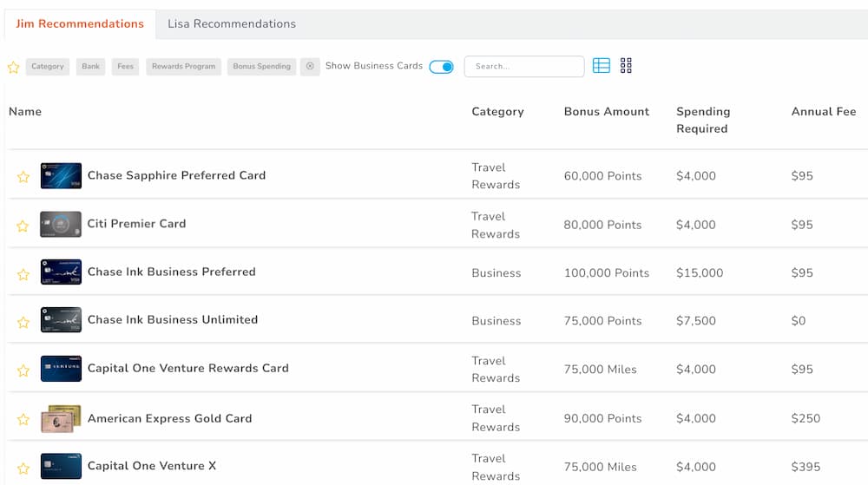Switch to table list view icon
868x485 pixels.
click(602, 66)
